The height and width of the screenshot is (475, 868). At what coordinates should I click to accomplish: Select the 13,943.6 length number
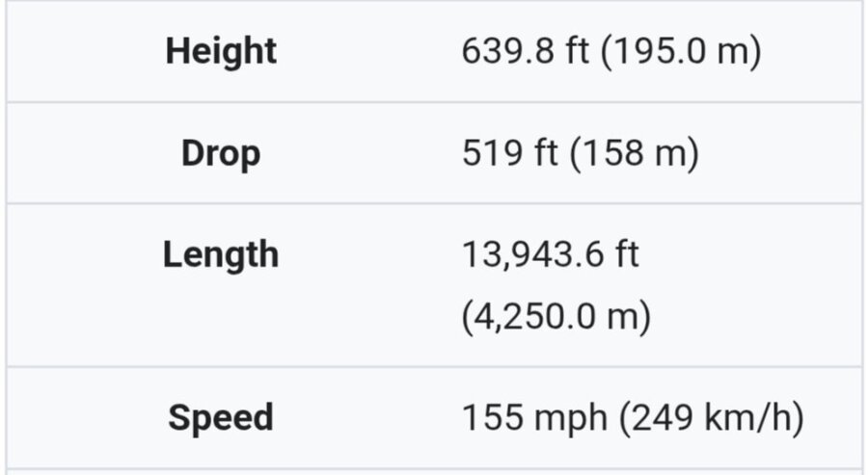coord(533,255)
